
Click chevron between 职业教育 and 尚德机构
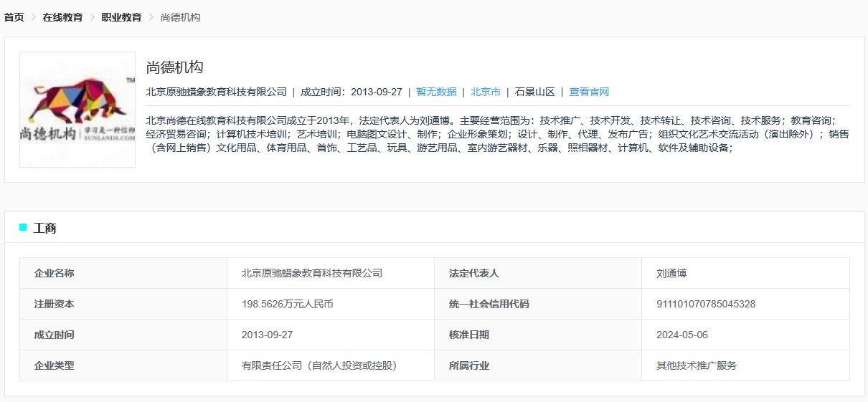pyautogui.click(x=151, y=17)
